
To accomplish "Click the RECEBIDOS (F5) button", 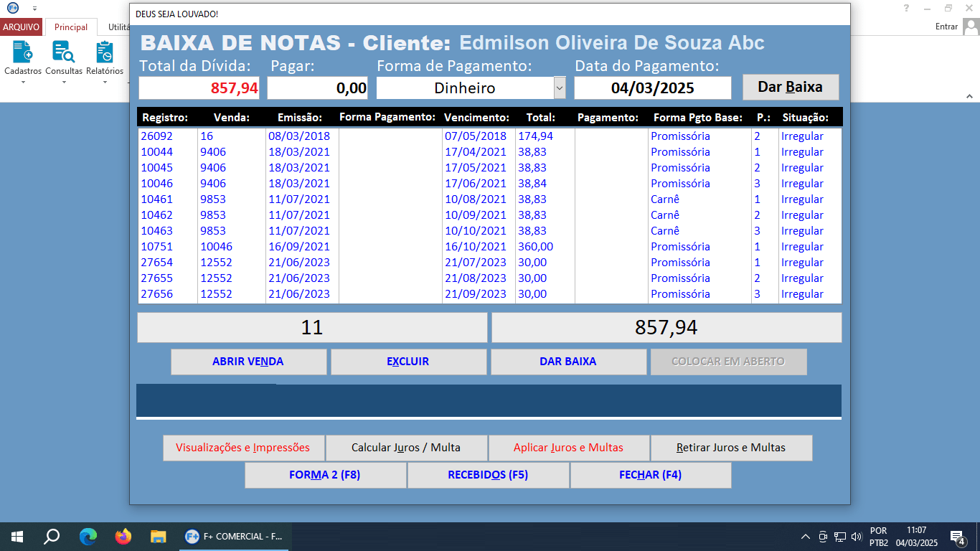I will click(x=488, y=475).
